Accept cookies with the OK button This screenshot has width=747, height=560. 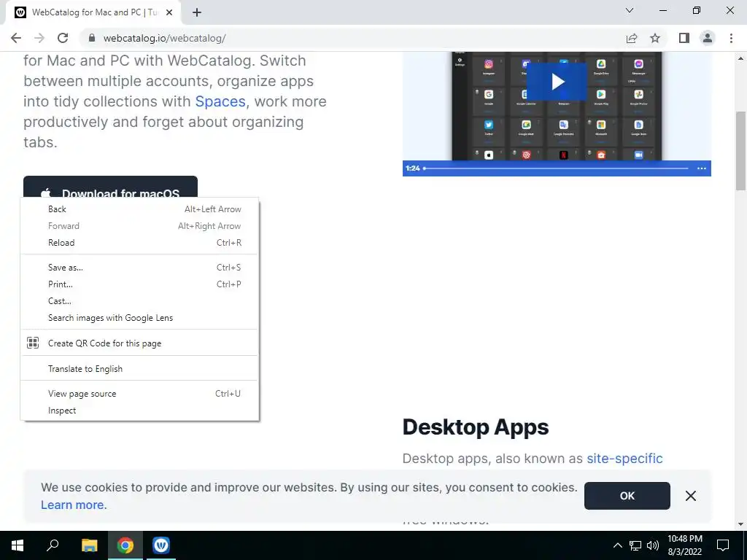627,496
